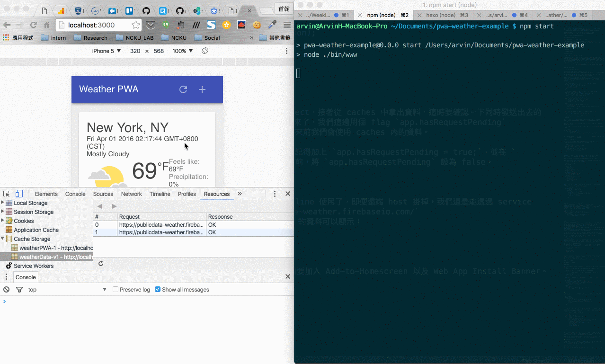
Task: Open device toolbar more options
Action: (286, 51)
